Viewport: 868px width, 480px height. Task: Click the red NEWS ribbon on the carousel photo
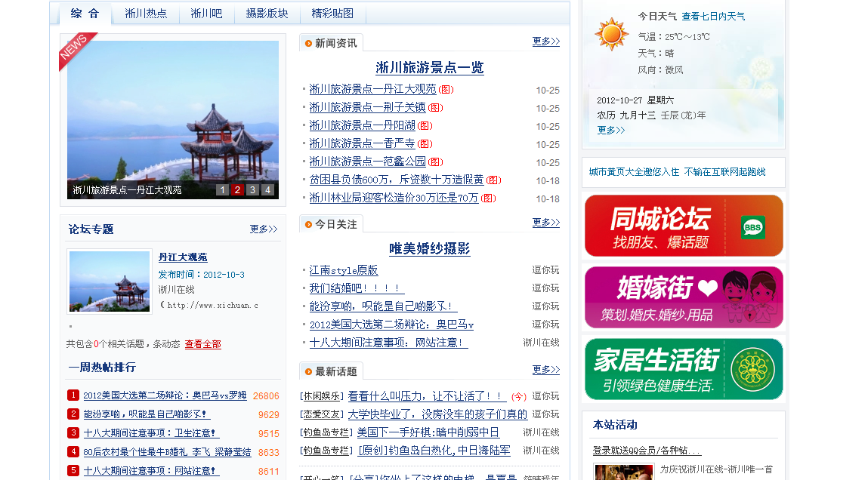75,47
